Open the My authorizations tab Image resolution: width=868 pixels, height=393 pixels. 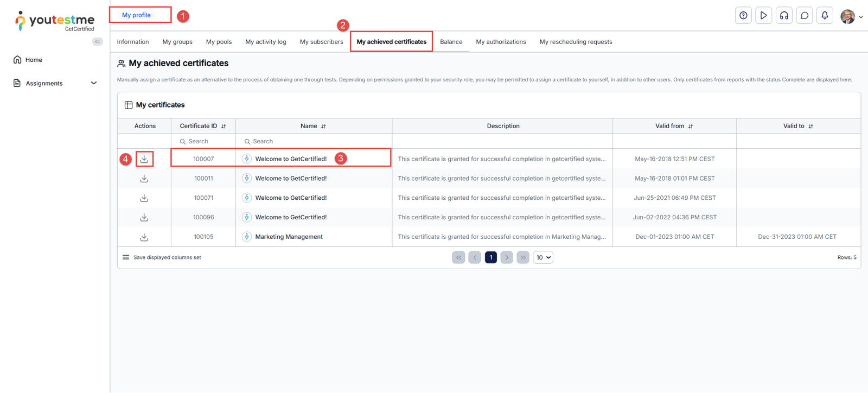pyautogui.click(x=501, y=42)
